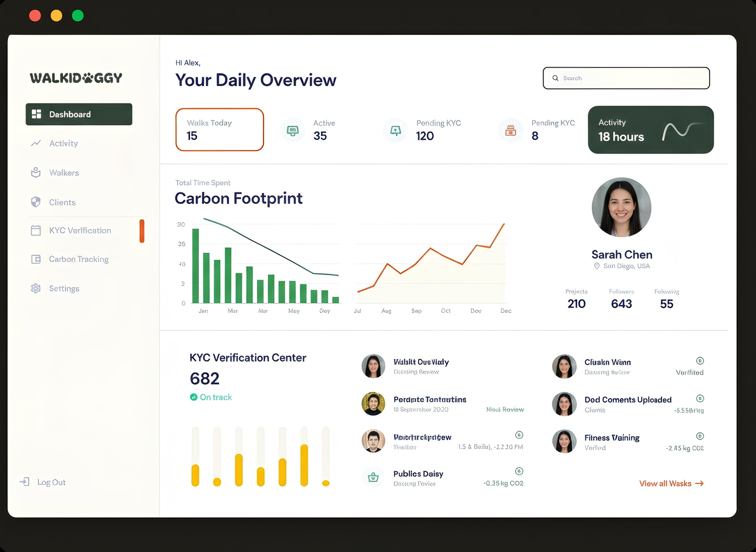Click the KYC Verification calendar icon
Image resolution: width=756 pixels, height=552 pixels.
36,231
